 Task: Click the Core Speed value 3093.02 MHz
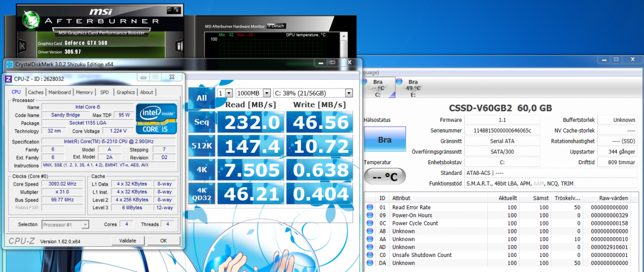(x=63, y=183)
